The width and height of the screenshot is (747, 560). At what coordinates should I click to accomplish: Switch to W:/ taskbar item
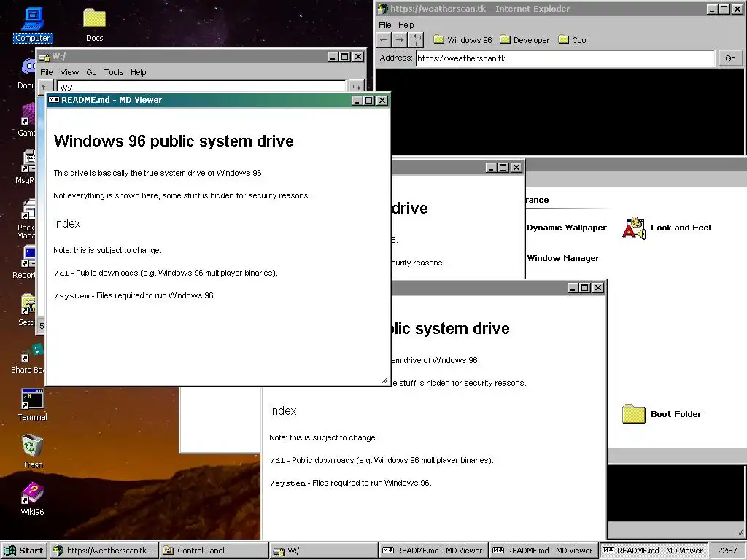pyautogui.click(x=323, y=551)
